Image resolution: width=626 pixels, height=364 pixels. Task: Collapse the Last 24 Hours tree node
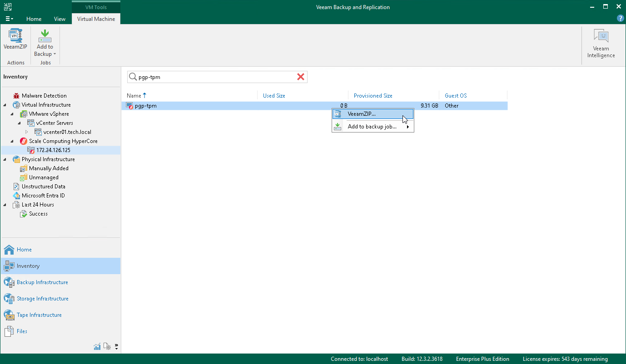5,205
